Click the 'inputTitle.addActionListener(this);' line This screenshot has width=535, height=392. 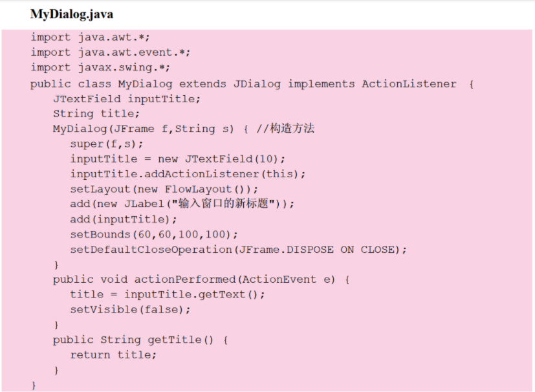pyautogui.click(x=188, y=174)
